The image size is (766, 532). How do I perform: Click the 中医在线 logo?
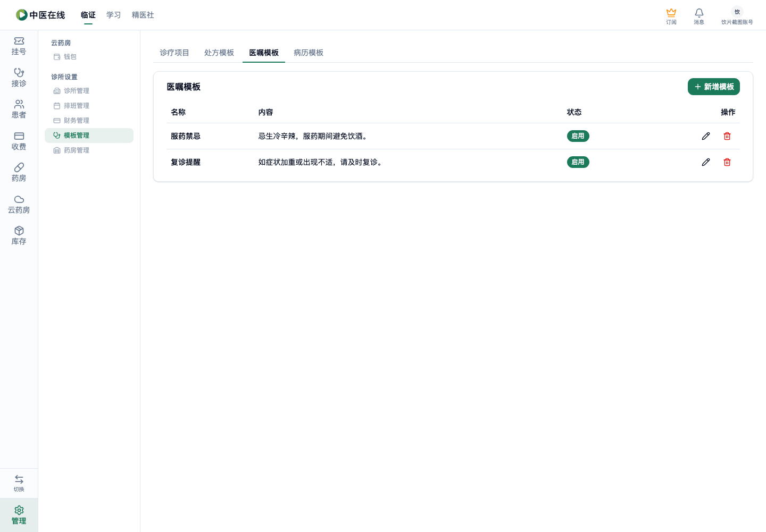pyautogui.click(x=40, y=15)
